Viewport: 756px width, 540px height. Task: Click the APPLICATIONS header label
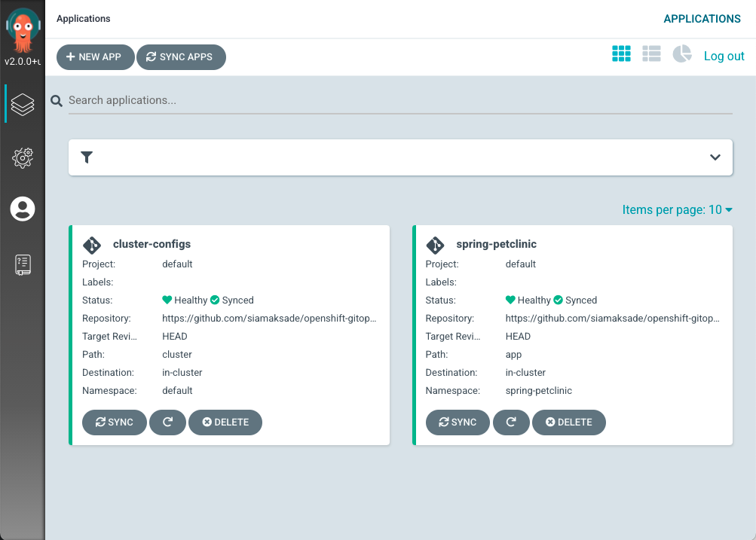coord(702,19)
